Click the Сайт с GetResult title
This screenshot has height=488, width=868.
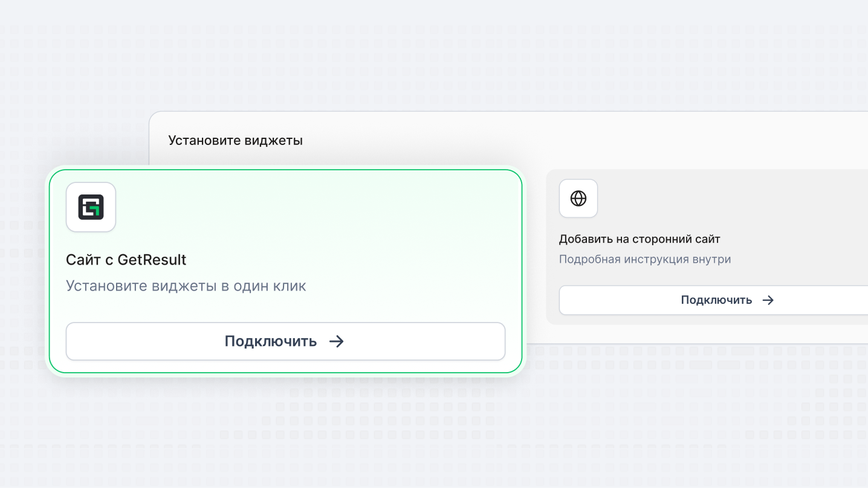(126, 259)
